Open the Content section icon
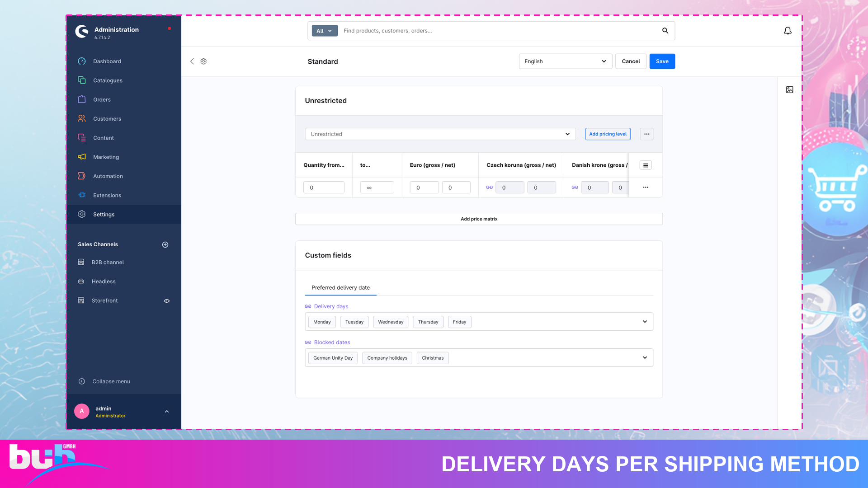This screenshot has width=868, height=488. 82,138
